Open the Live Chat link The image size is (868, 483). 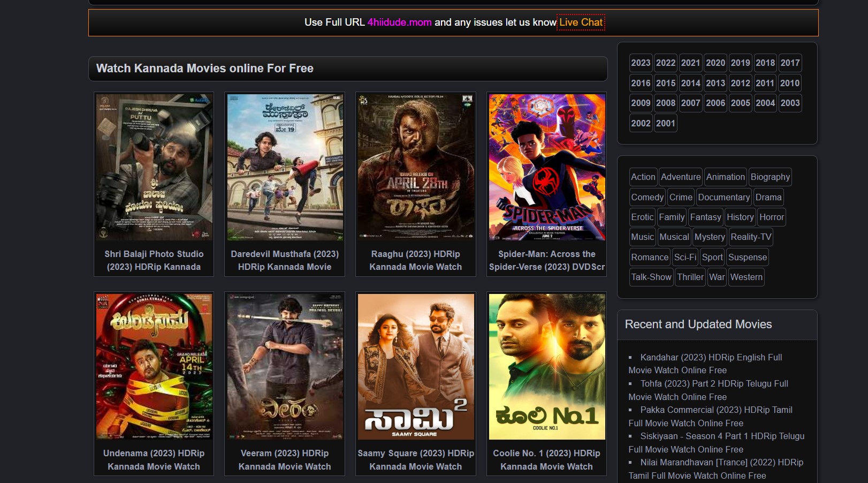tap(581, 22)
